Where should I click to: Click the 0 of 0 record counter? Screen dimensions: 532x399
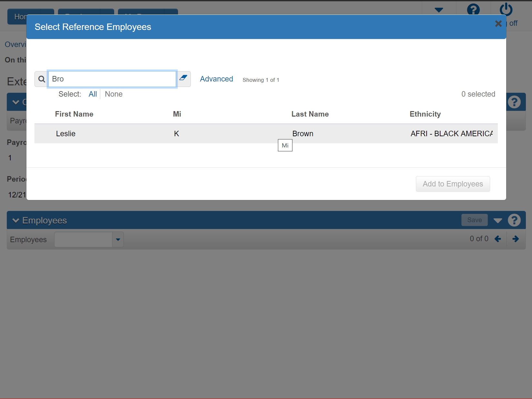pyautogui.click(x=479, y=239)
